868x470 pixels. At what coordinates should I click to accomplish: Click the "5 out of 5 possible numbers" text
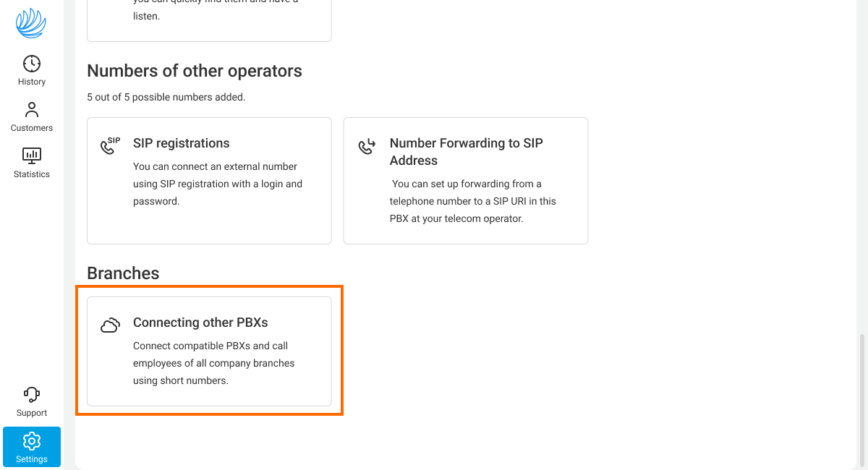[x=166, y=97]
